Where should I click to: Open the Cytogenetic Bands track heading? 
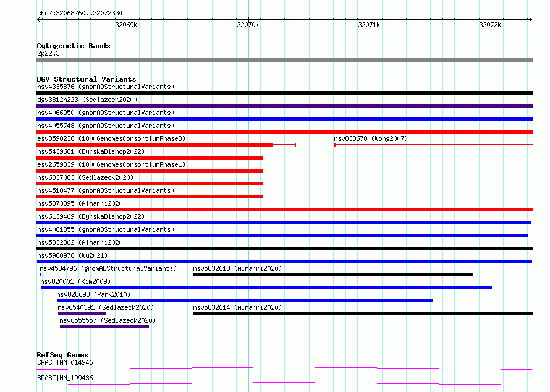[74, 46]
